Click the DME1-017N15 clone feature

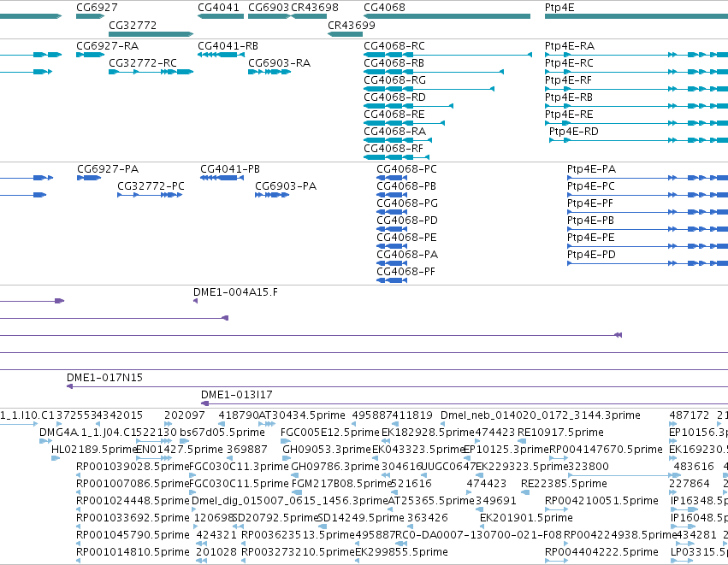pyautogui.click(x=398, y=386)
